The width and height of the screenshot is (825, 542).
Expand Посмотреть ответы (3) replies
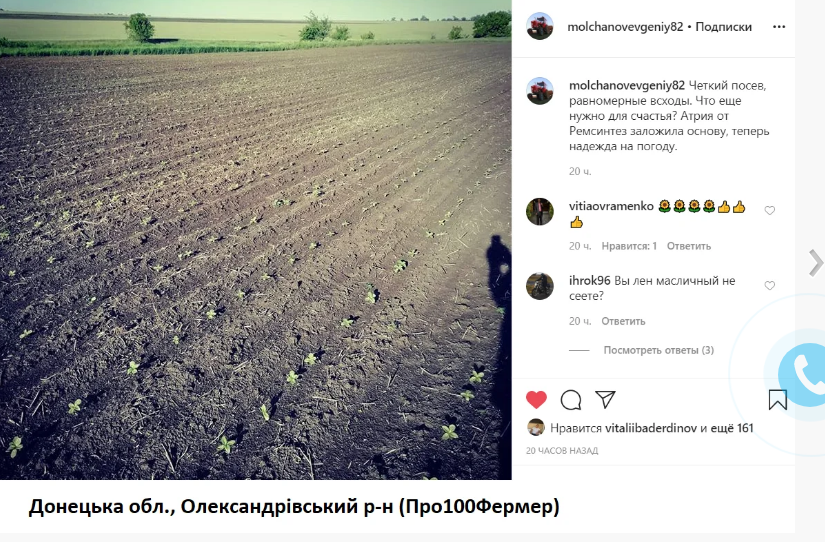click(x=658, y=350)
